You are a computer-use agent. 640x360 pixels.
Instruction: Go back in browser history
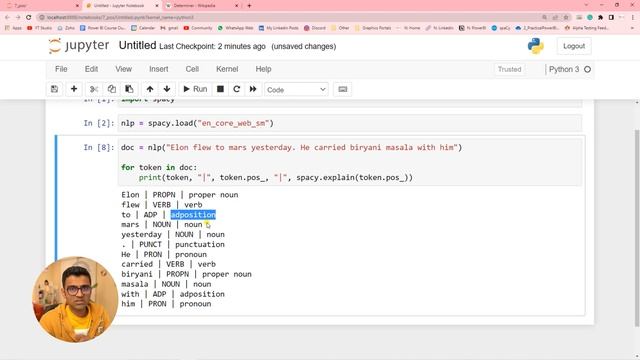click(x=7, y=17)
